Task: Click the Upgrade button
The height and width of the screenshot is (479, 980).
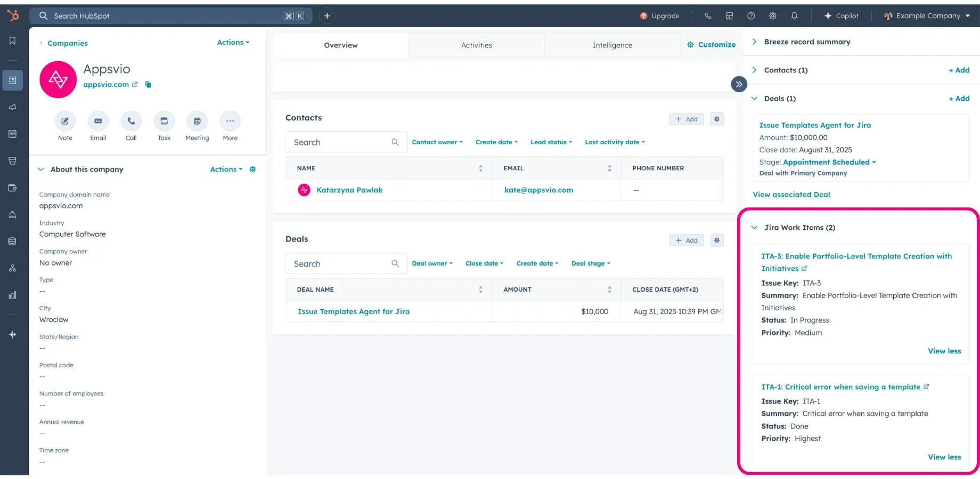Action: (x=659, y=16)
